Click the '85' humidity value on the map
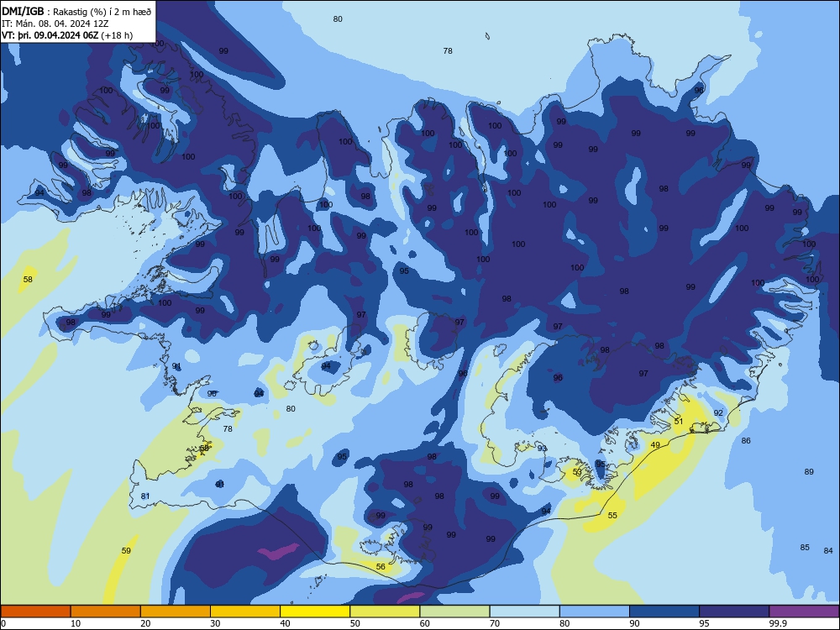Image resolution: width=840 pixels, height=630 pixels. pyautogui.click(x=805, y=548)
